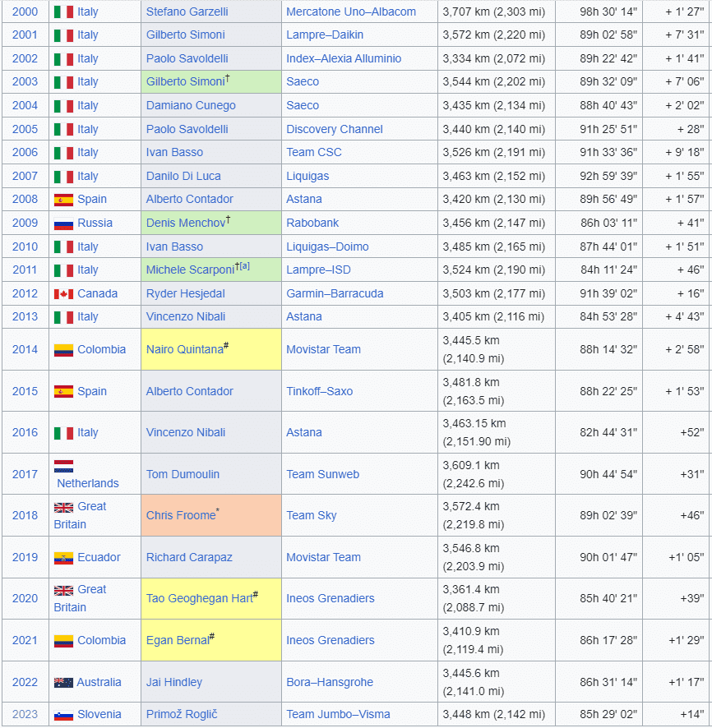712x728 pixels.
Task: Open Discovery Channel team link
Action: click(335, 129)
